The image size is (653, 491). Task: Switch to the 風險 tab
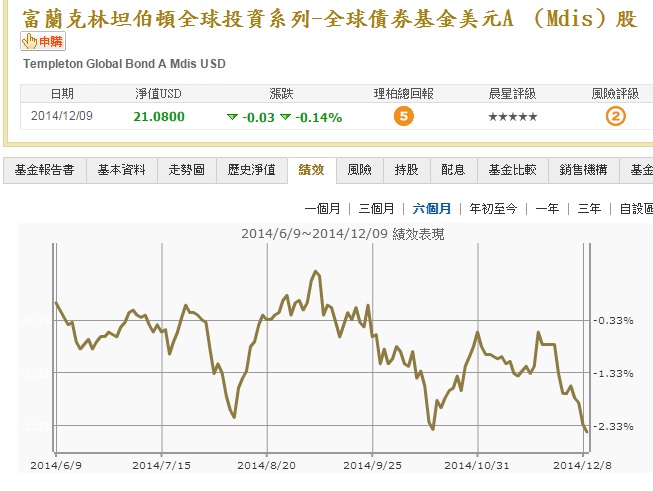point(359,170)
